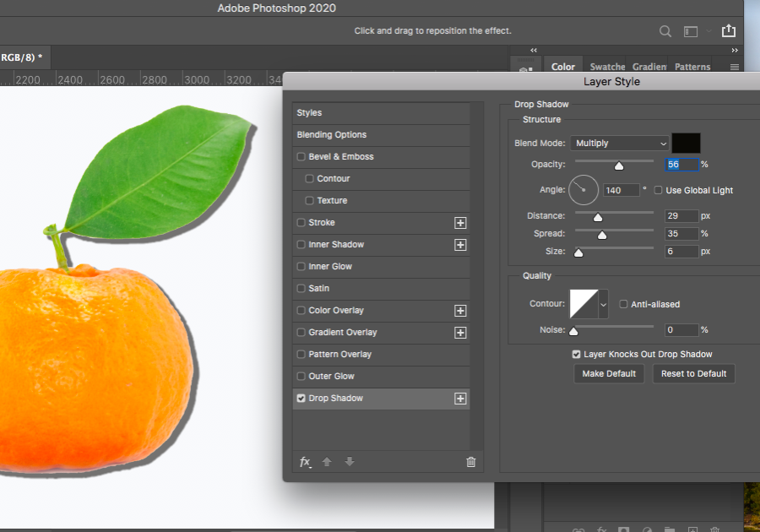760x532 pixels.
Task: Click the share export icon
Action: (x=729, y=31)
